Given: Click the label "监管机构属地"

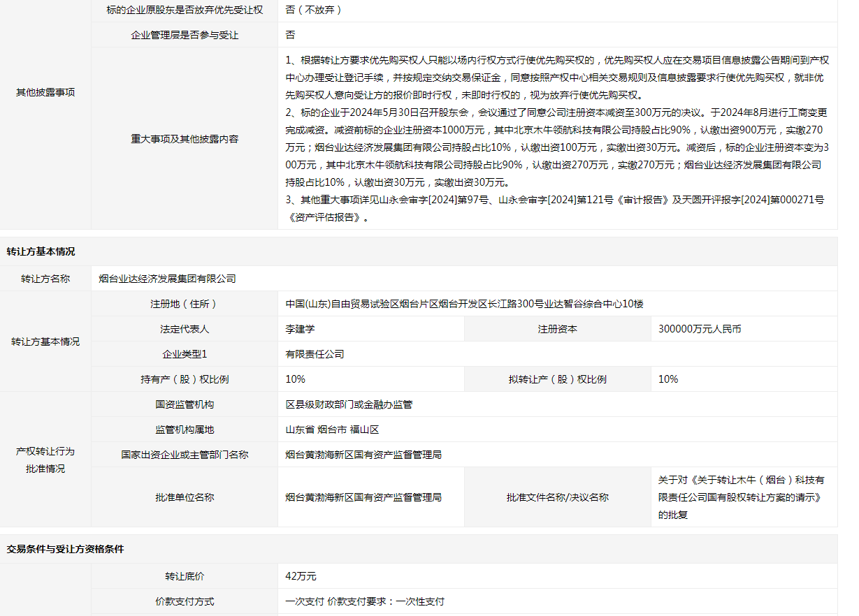Looking at the screenshot, I should click(185, 430).
